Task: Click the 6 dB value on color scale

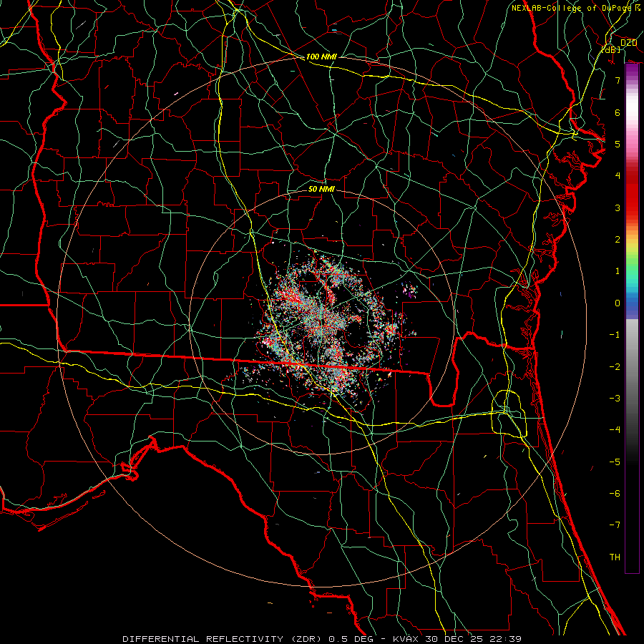Action: 618,112
